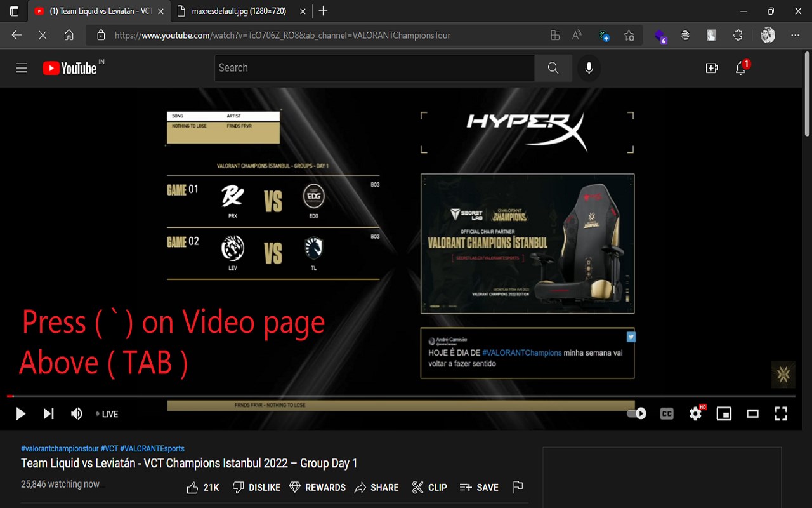Open browser Settings and more menu

tap(796, 36)
